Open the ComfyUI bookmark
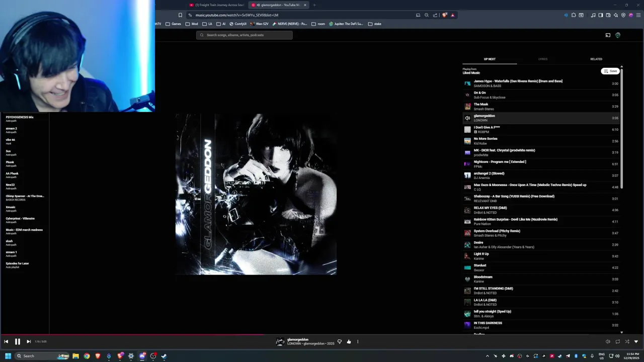The image size is (644, 362). click(x=238, y=24)
